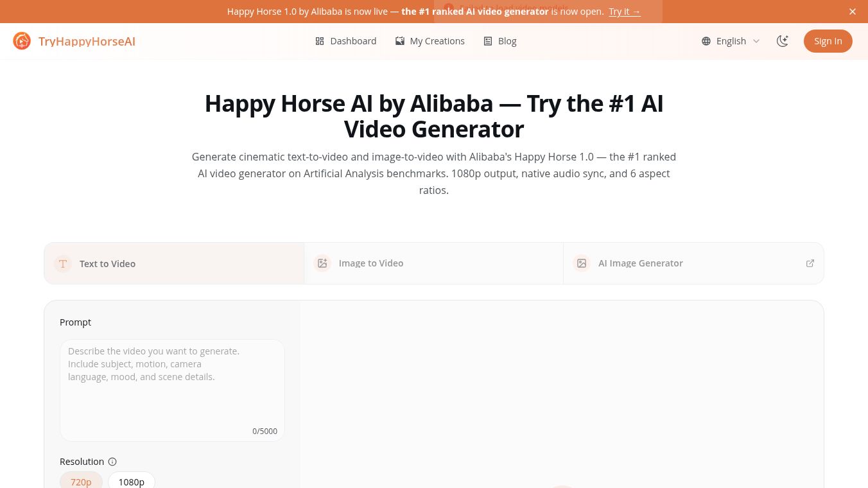Click the main Happy Horse AI heading
This screenshot has height=488, width=868.
coord(434,116)
